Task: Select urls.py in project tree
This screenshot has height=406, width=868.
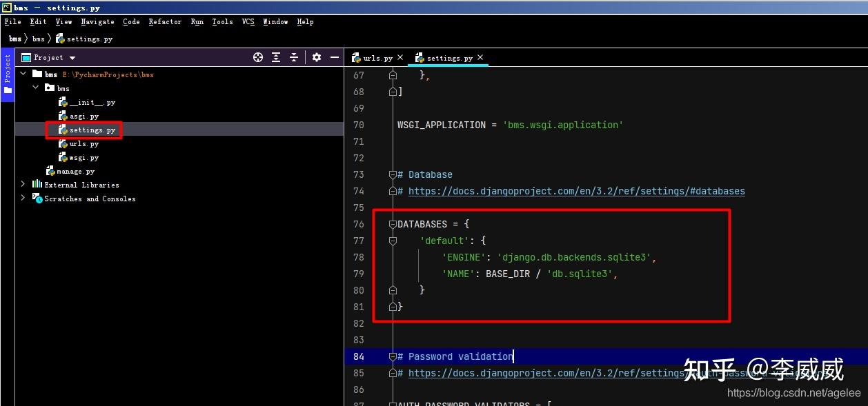Action: 79,144
